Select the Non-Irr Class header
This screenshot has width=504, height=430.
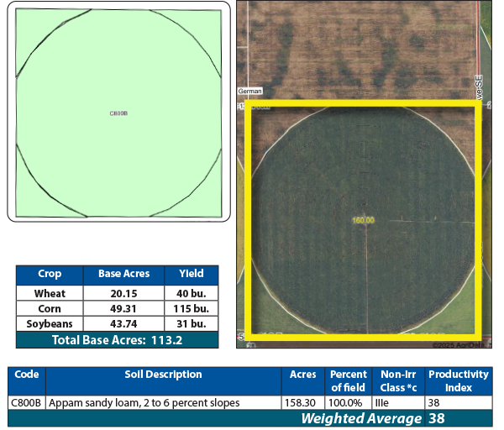[397, 380]
